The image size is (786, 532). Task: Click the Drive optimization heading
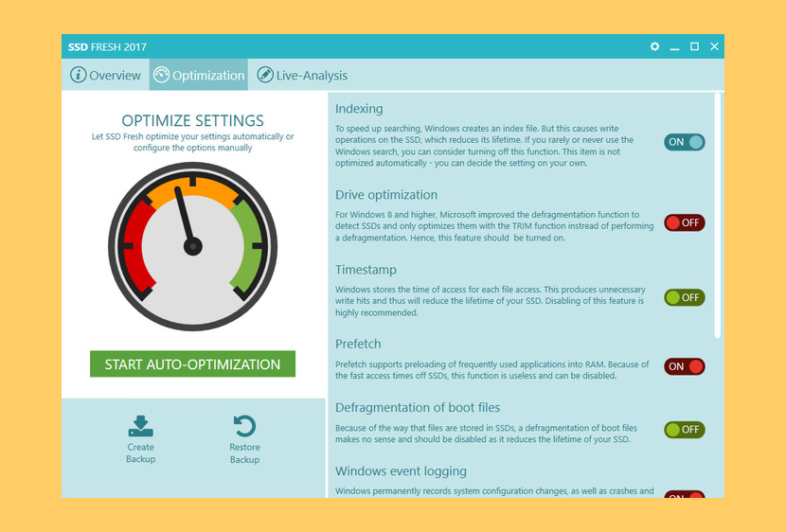[386, 195]
